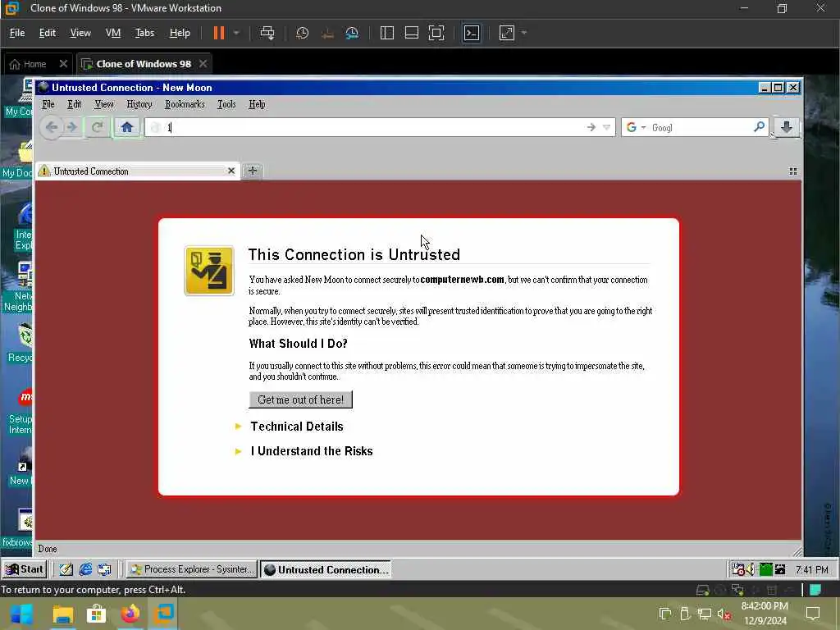Open the power options dropdown arrow
Image resolution: width=840 pixels, height=630 pixels.
coord(235,33)
